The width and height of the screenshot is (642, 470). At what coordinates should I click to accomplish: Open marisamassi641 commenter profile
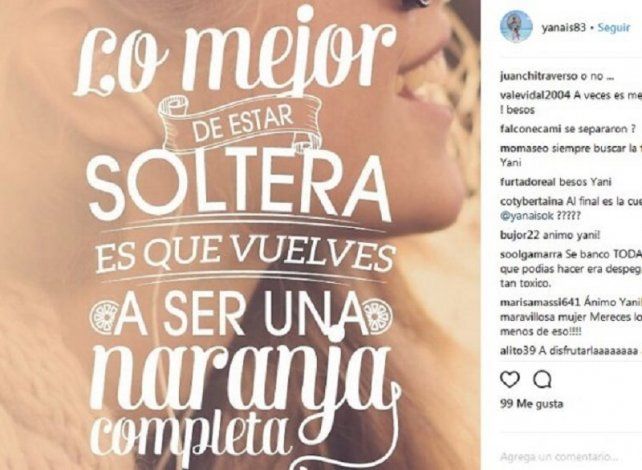[540, 303]
